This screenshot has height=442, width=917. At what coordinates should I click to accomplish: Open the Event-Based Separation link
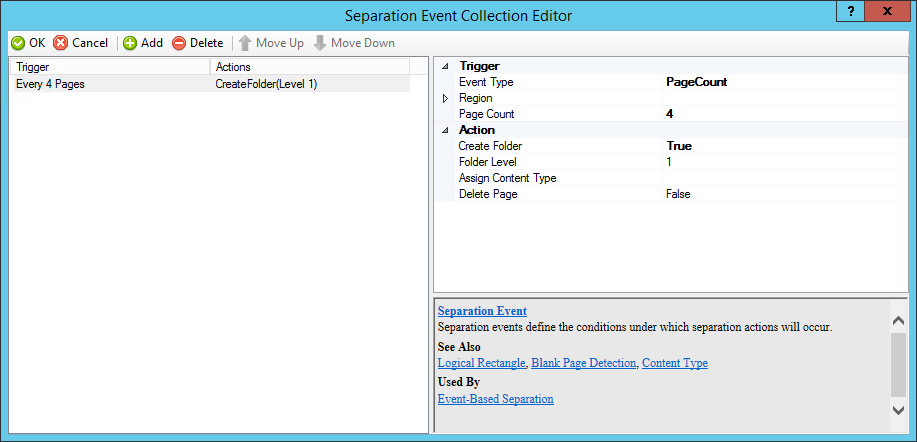tap(495, 399)
